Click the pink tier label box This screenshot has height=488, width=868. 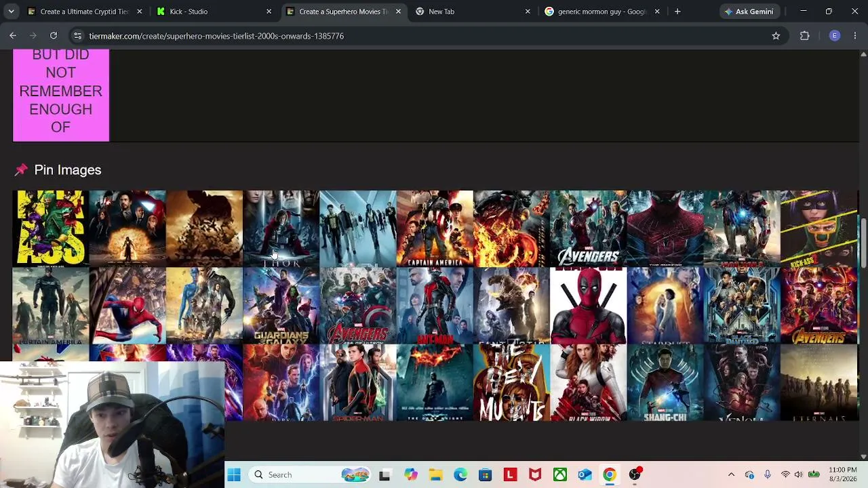pyautogui.click(x=61, y=95)
